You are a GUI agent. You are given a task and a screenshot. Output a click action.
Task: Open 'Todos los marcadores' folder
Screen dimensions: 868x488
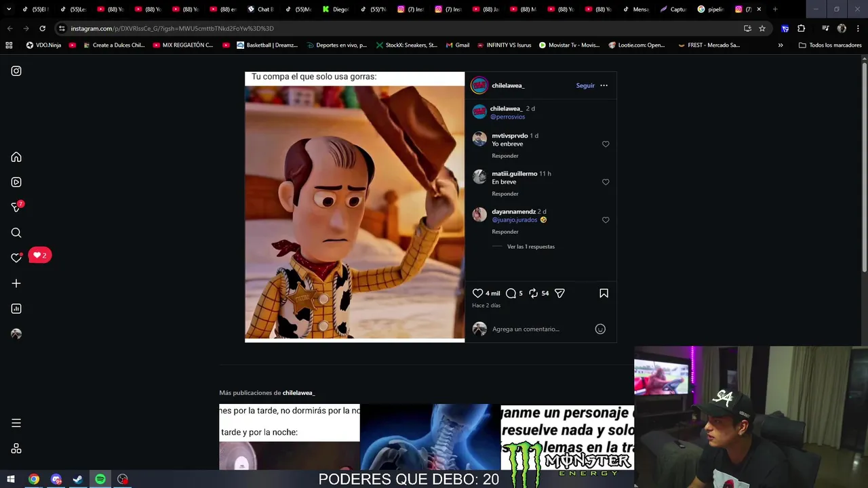coord(830,45)
